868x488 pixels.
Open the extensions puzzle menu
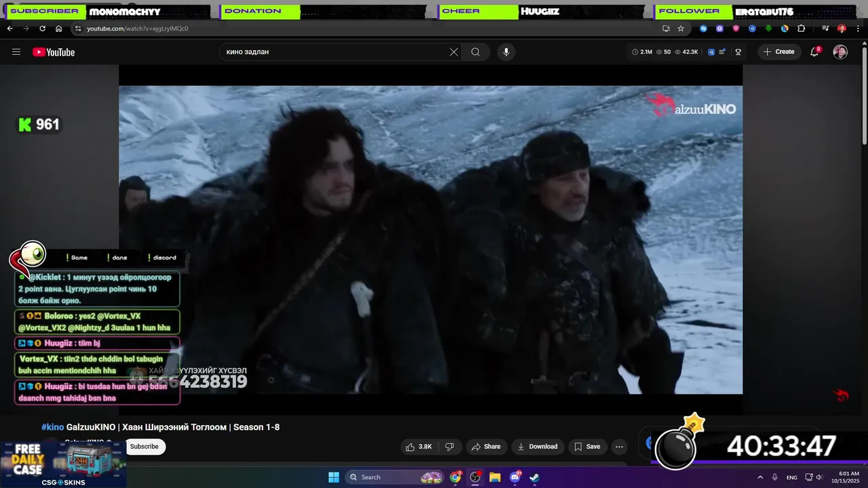(801, 28)
